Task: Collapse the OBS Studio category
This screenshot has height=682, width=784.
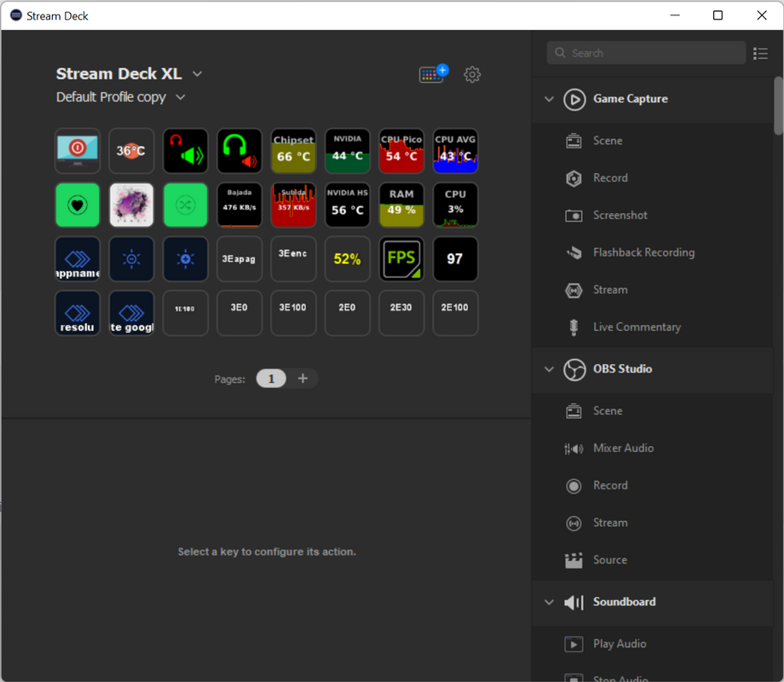Action: [x=549, y=369]
